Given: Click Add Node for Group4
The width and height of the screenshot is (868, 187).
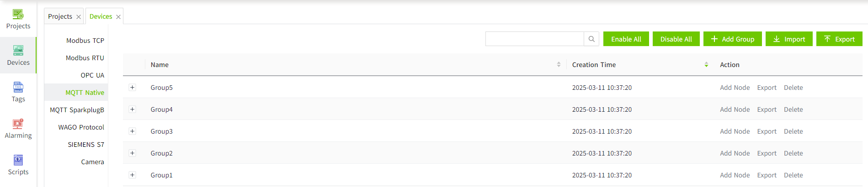Looking at the screenshot, I should click(735, 109).
